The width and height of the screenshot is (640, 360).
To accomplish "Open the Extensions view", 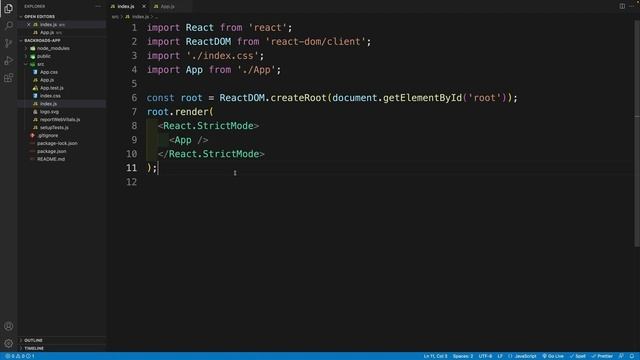I will pyautogui.click(x=8, y=78).
